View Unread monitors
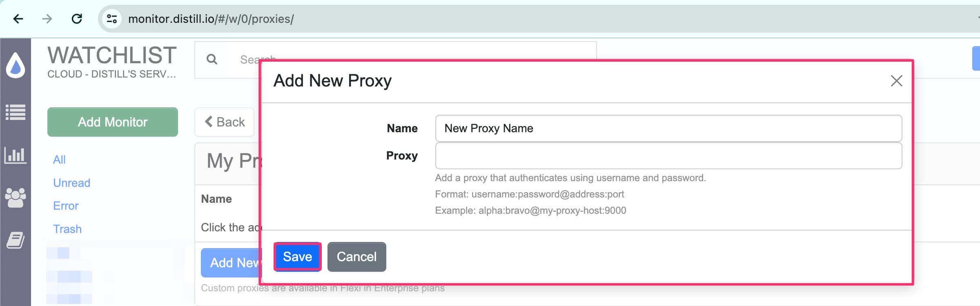The height and width of the screenshot is (306, 980). click(71, 183)
